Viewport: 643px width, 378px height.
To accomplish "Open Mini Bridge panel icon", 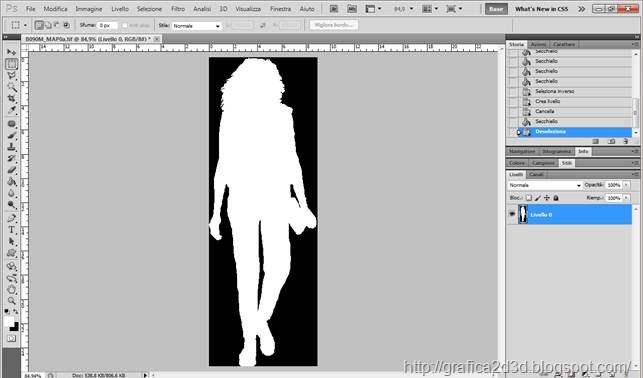I will pyautogui.click(x=352, y=9).
